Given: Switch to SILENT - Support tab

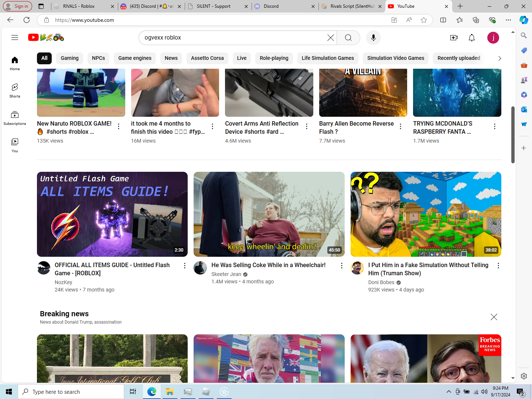Looking at the screenshot, I should (218, 6).
